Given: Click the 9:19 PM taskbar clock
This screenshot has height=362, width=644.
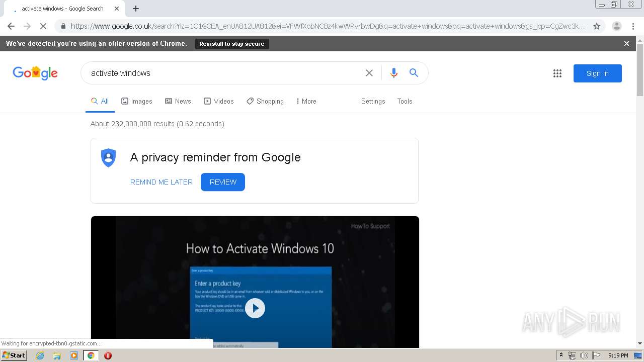Looking at the screenshot, I should 618,355.
